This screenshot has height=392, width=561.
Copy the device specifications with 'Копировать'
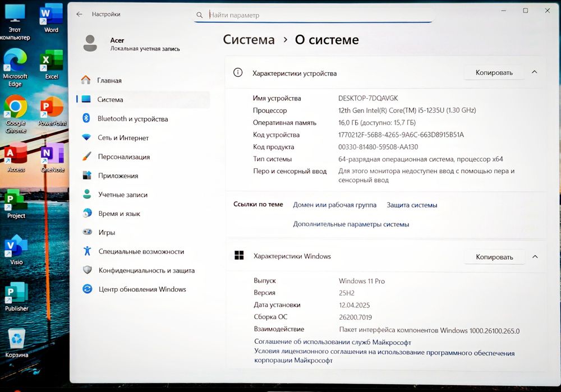(494, 72)
